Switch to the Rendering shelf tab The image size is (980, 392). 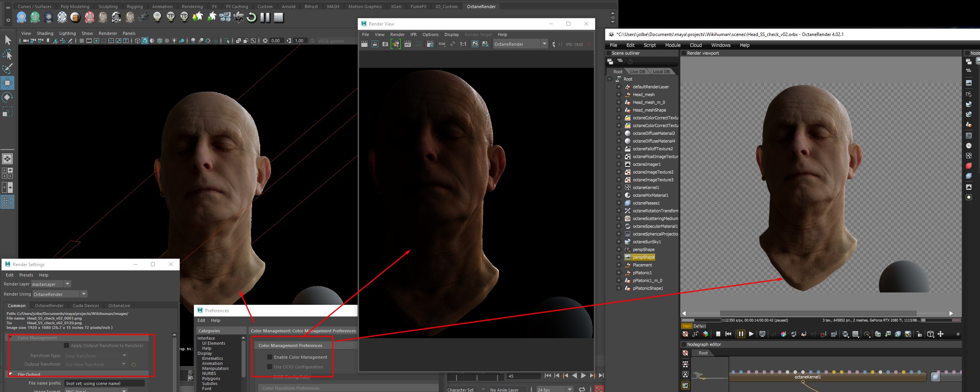[x=192, y=7]
